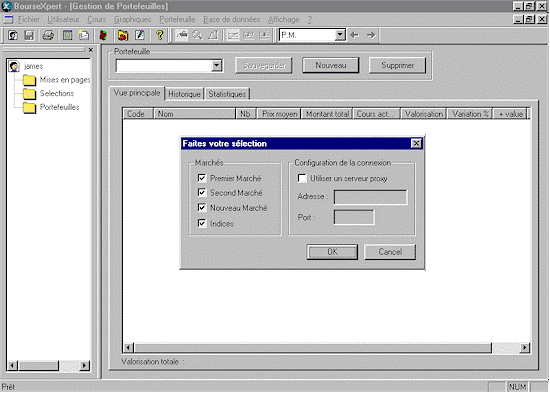Switch to the Statistiques tab
Screen dimensions: 550x393
coord(227,94)
